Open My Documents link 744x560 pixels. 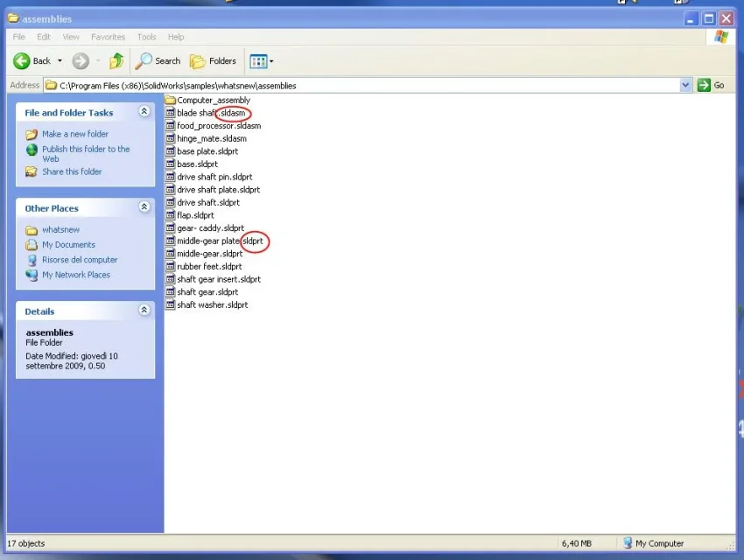point(69,245)
